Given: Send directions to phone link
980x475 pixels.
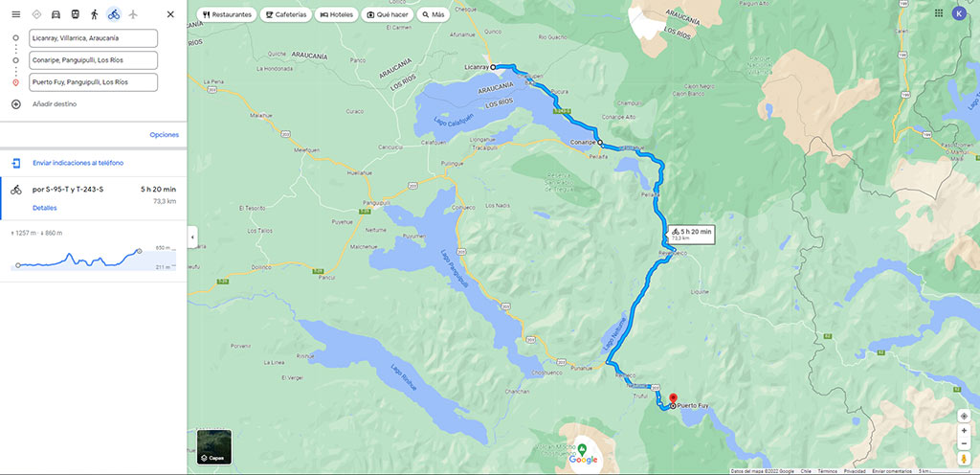Looking at the screenshot, I should [78, 163].
